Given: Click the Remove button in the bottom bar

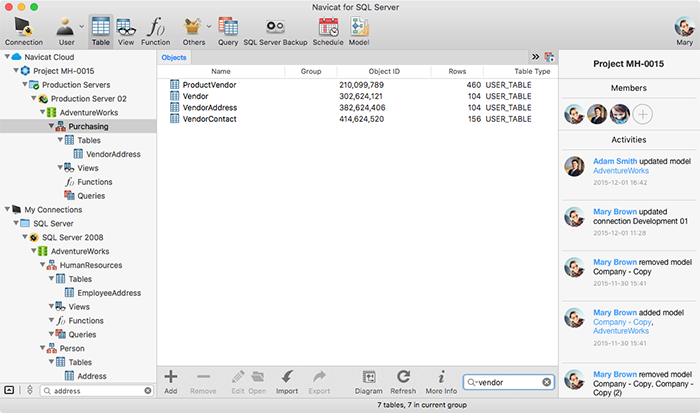Looking at the screenshot, I should [x=203, y=382].
